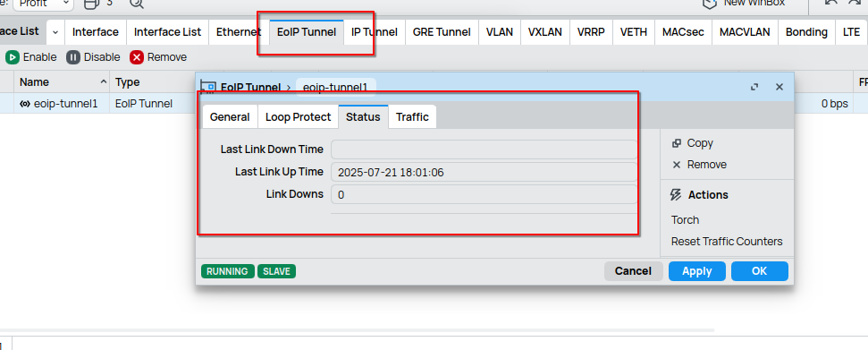Click the RUNNING status badge
The image size is (868, 350).
(x=228, y=271)
